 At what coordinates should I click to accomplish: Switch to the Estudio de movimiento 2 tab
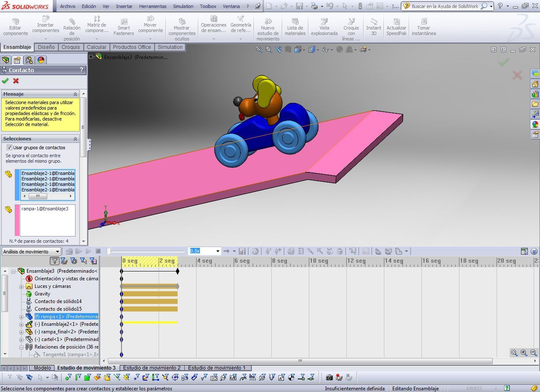pos(152,368)
